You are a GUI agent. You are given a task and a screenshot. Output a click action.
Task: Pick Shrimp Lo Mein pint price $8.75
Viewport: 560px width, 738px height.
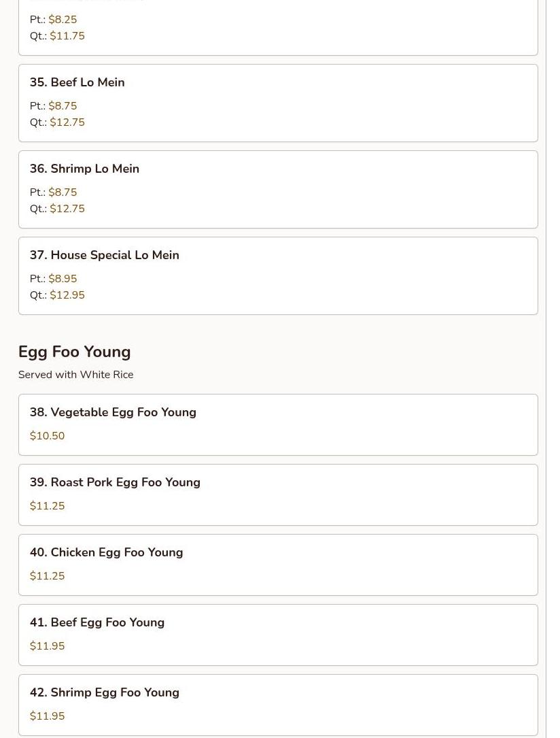tap(63, 192)
